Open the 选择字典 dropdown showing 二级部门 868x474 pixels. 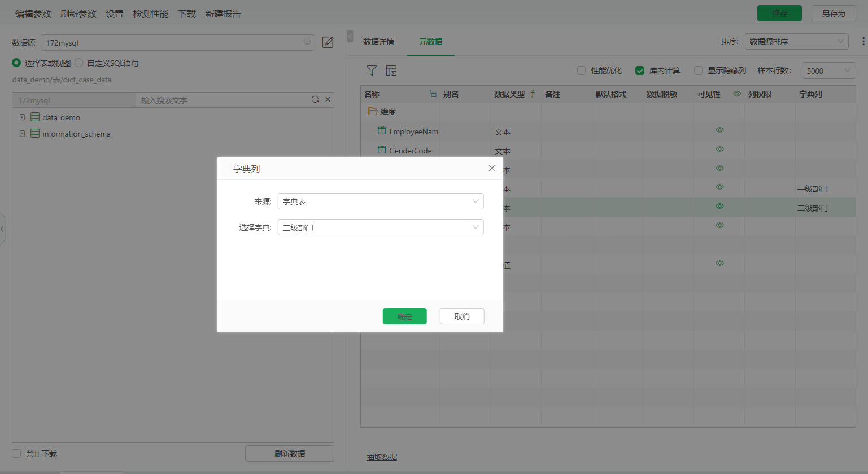click(x=380, y=227)
